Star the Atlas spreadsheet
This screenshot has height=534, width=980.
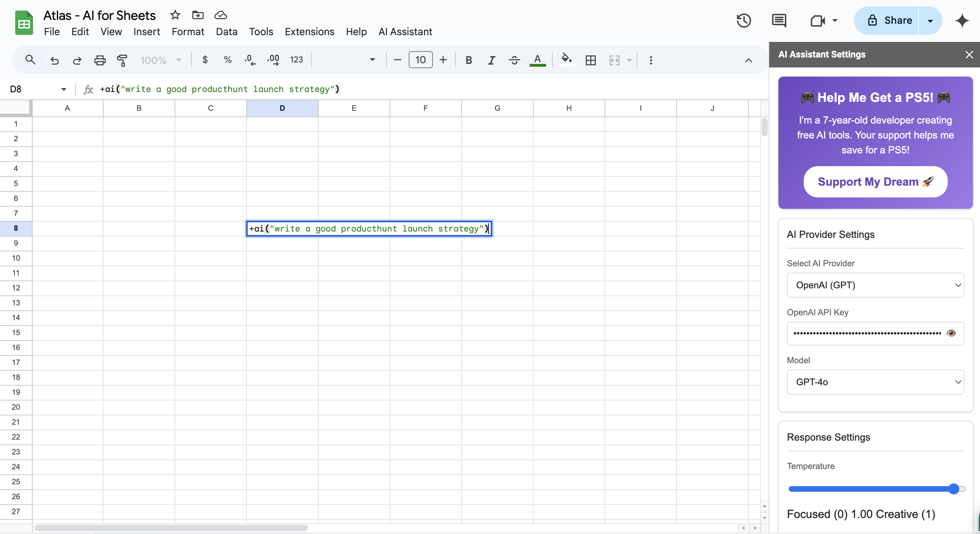pyautogui.click(x=175, y=15)
